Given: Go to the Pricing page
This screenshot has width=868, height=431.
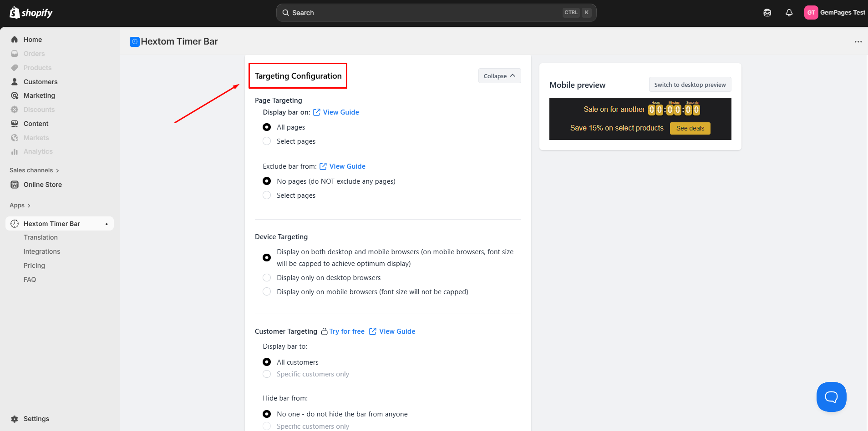Looking at the screenshot, I should pos(34,266).
